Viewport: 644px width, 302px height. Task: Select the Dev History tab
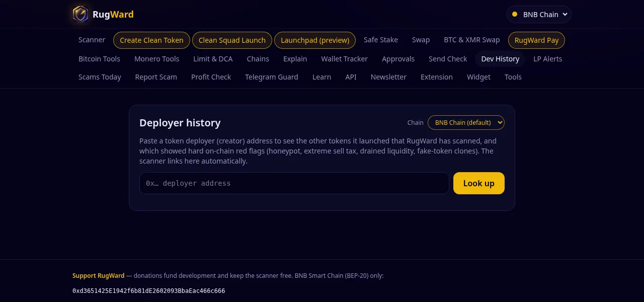[x=500, y=59]
